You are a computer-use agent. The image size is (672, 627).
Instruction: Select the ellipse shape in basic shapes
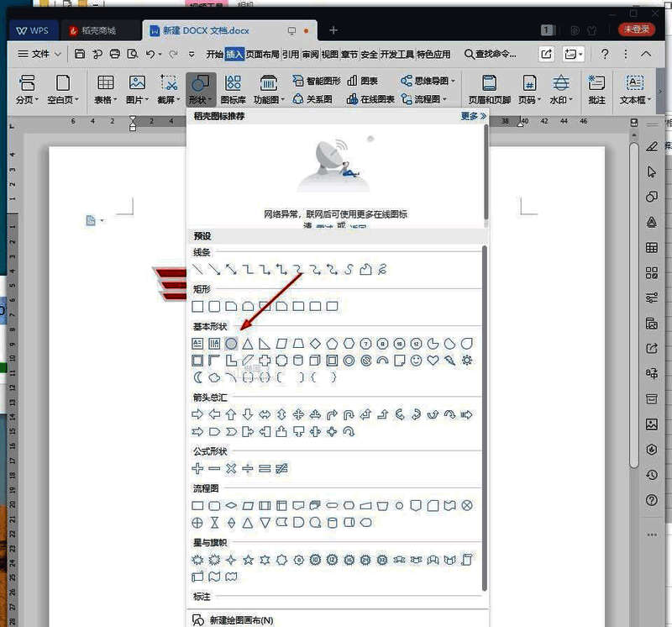pos(231,344)
